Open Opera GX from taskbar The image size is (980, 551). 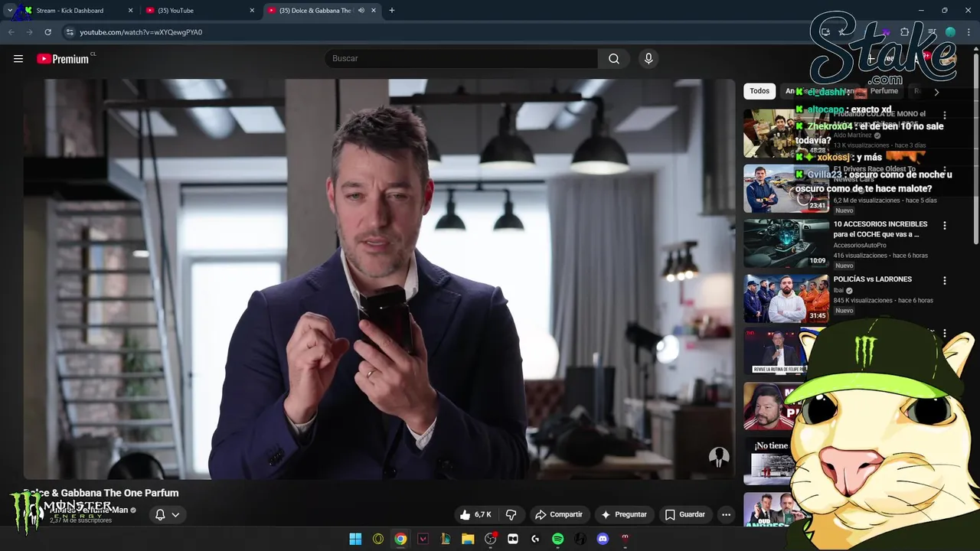(x=378, y=539)
